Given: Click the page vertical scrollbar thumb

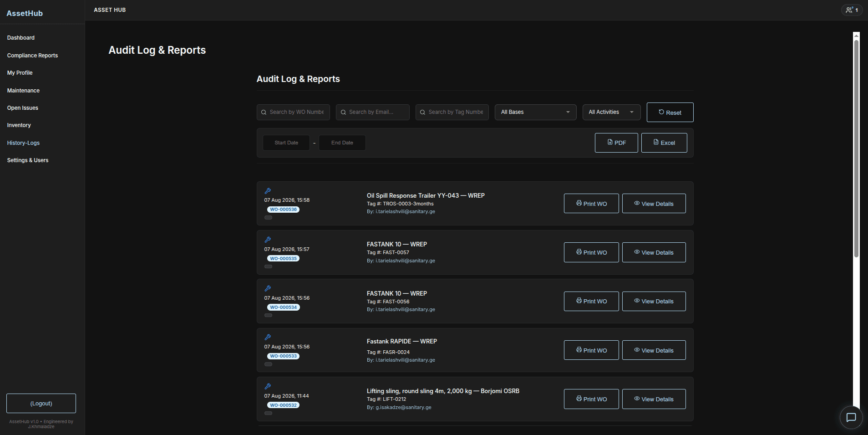Looking at the screenshot, I should 856,149.
